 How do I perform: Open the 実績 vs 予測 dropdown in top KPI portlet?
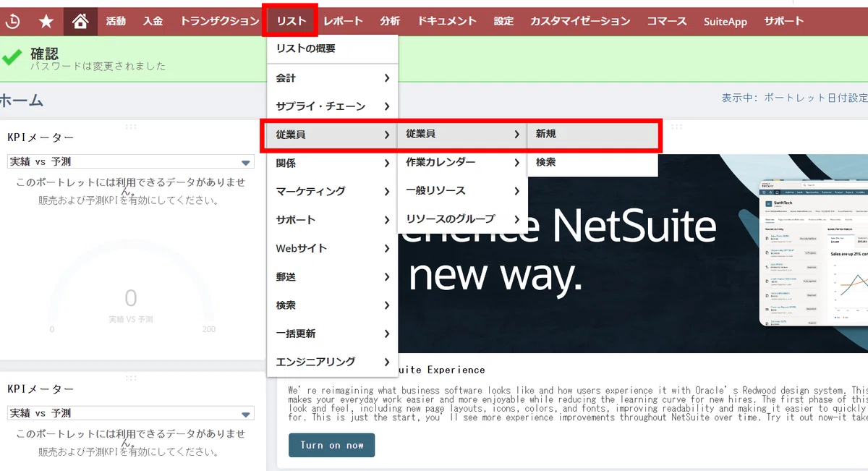tap(130, 162)
